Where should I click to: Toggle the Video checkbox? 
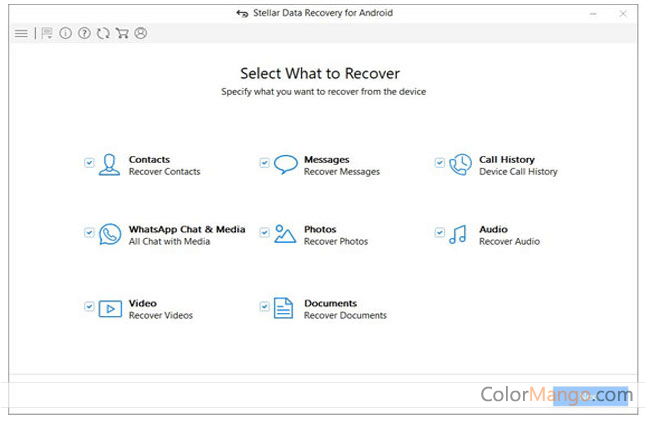coord(89,307)
